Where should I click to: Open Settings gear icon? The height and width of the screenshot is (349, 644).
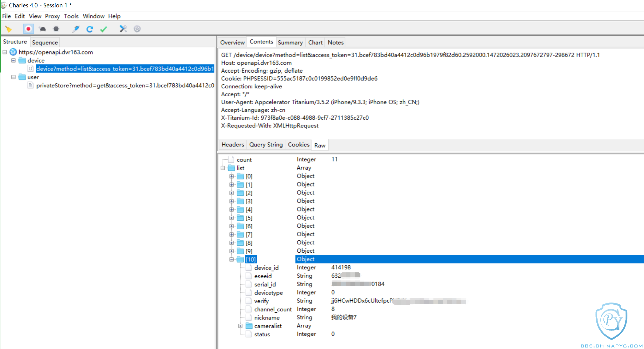click(137, 29)
